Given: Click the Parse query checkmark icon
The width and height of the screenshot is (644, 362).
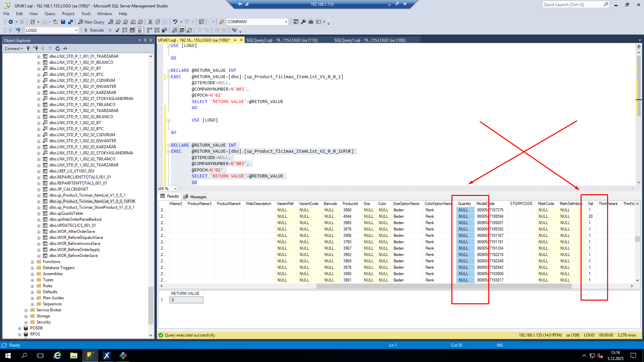Looking at the screenshot, I should click(117, 30).
